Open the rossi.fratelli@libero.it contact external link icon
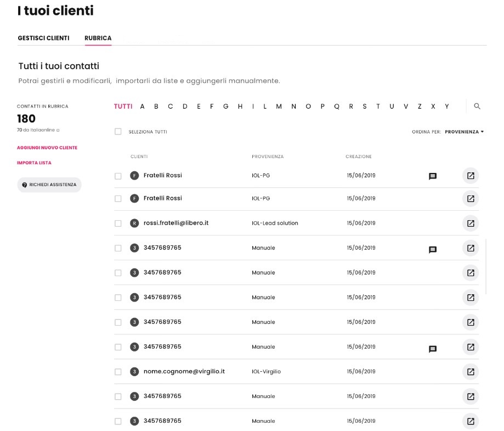The image size is (504, 431). (x=470, y=223)
